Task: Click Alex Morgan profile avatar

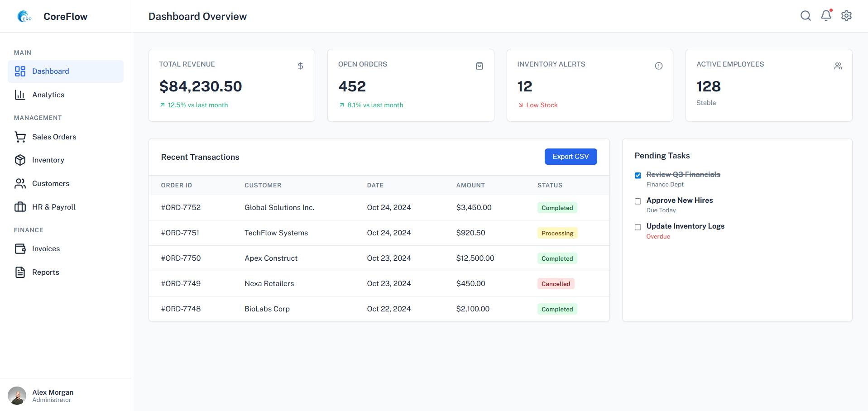Action: 17,396
